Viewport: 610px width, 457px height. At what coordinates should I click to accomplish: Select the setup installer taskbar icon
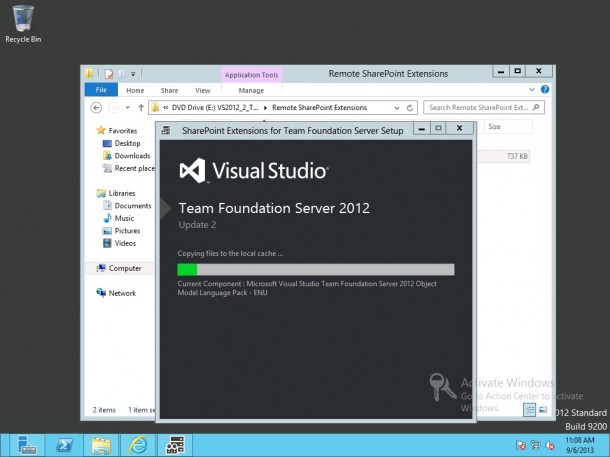click(175, 445)
